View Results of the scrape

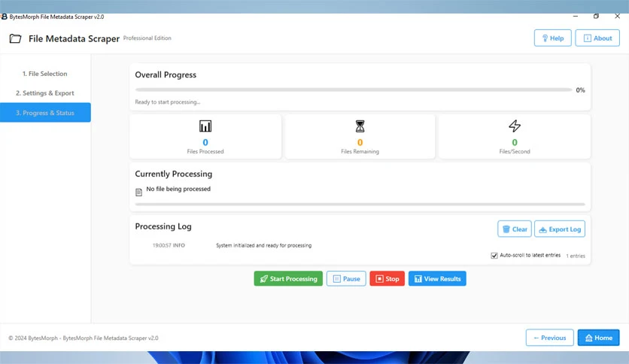pyautogui.click(x=437, y=278)
